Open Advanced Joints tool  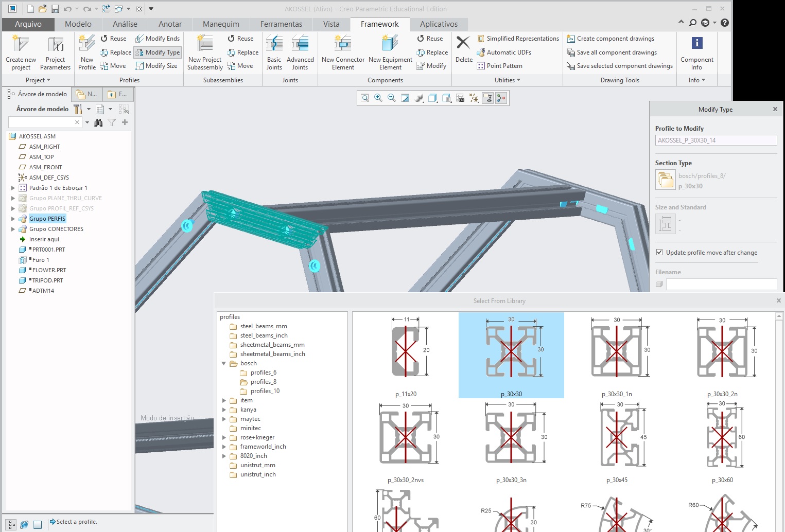click(300, 52)
